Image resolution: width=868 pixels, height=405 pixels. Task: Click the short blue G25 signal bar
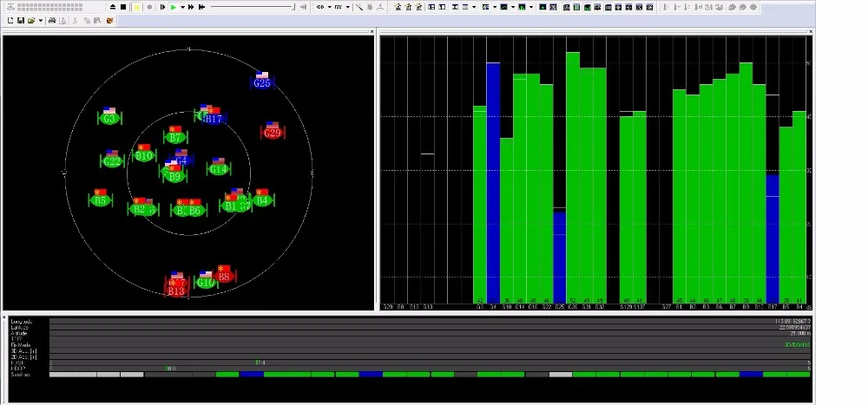point(560,258)
